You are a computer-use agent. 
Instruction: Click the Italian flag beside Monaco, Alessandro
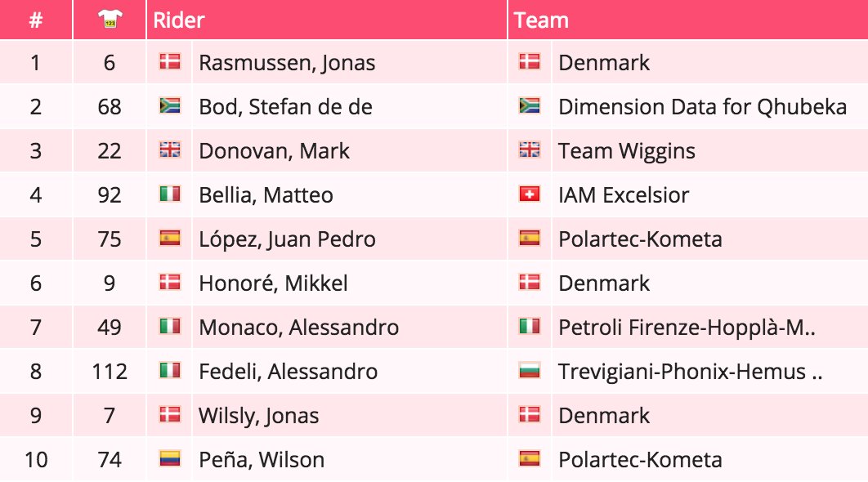(x=169, y=327)
